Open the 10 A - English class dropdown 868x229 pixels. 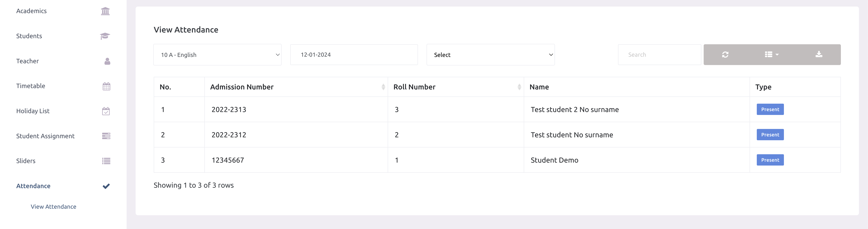217,55
